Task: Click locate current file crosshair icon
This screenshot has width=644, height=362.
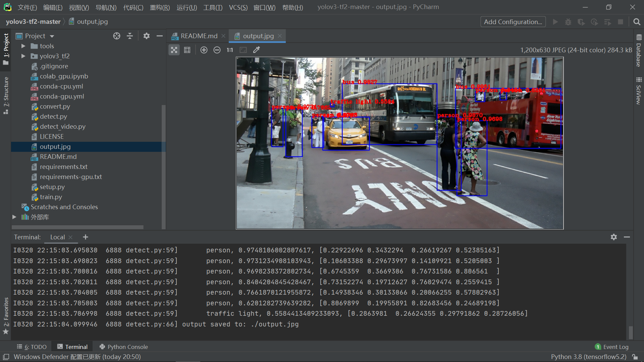Action: [116, 36]
